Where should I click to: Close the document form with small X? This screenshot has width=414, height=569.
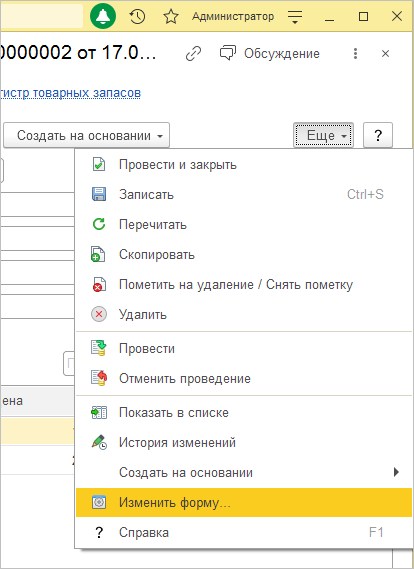point(385,54)
